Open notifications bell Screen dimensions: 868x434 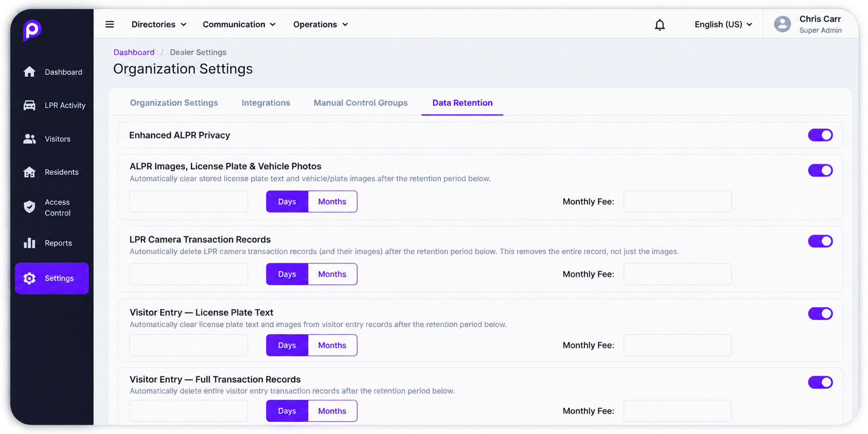[x=660, y=24]
